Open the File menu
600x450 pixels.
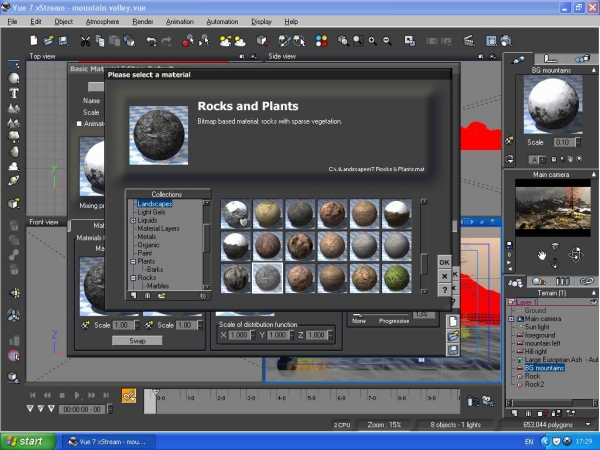[12, 21]
